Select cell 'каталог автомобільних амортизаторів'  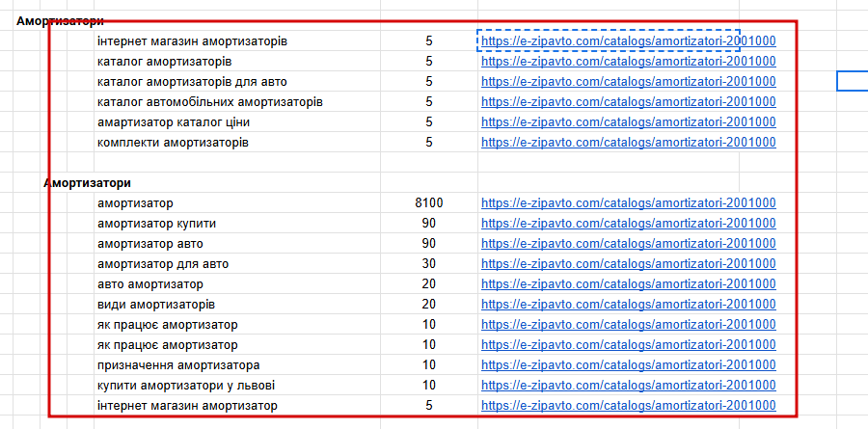(210, 102)
